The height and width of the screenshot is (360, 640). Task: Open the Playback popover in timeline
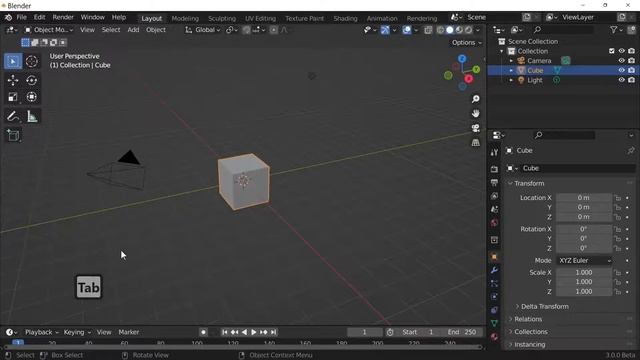pyautogui.click(x=42, y=332)
